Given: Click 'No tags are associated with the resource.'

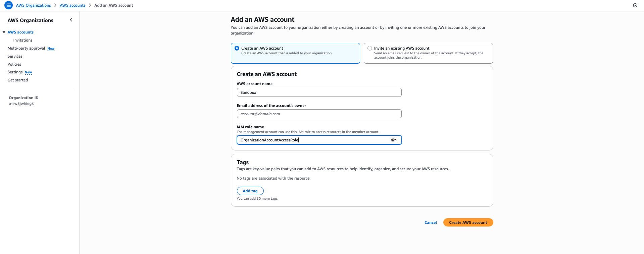Looking at the screenshot, I should point(274,178).
